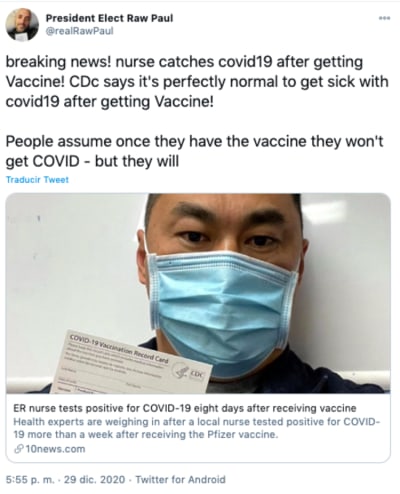Click the blue surgical mask in the photo
The height and width of the screenshot is (494, 400).
[x=223, y=313]
